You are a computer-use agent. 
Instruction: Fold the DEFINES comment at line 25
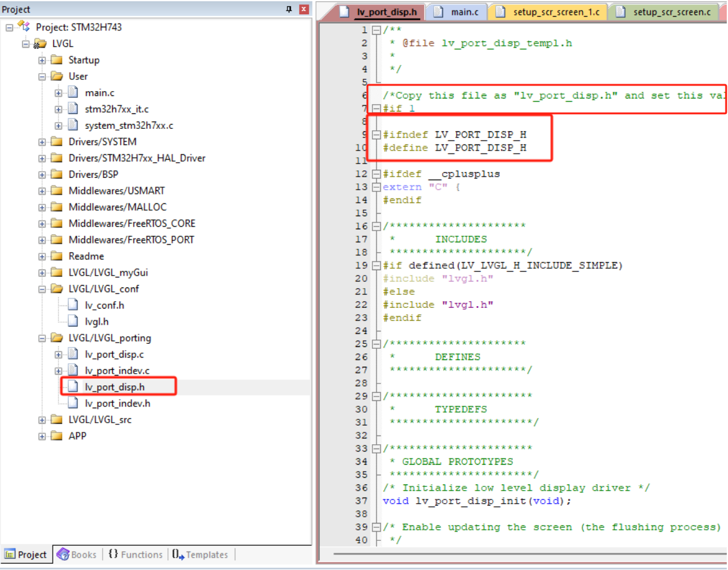pyautogui.click(x=377, y=344)
